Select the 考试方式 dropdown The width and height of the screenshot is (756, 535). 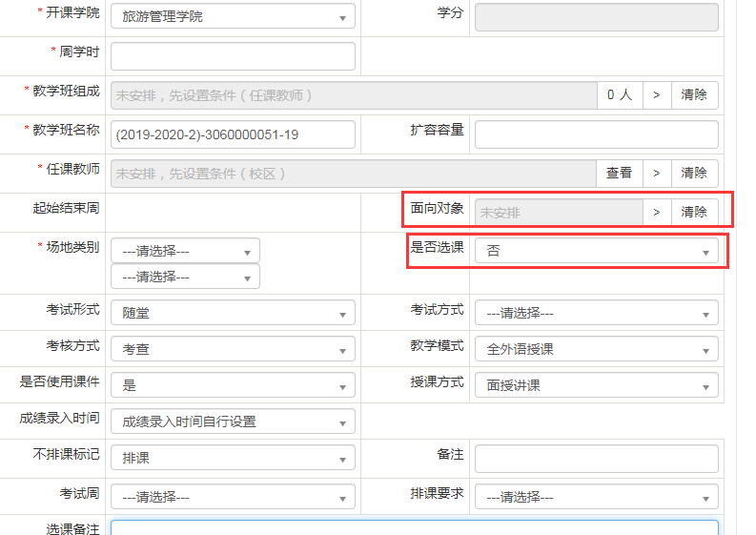pyautogui.click(x=596, y=313)
